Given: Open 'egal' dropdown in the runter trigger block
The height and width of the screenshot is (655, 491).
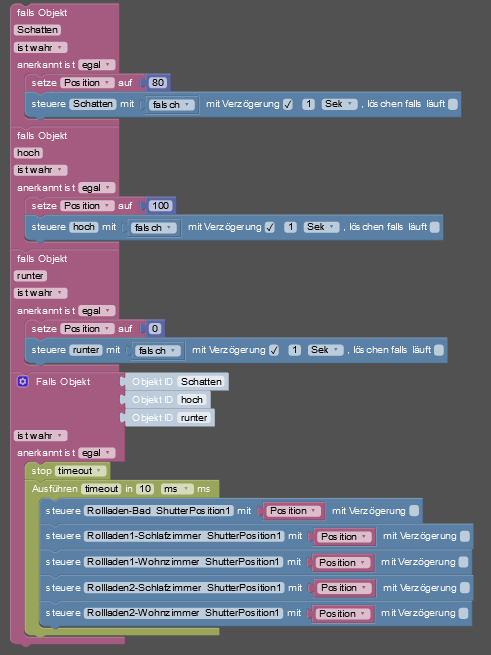Looking at the screenshot, I should point(97,311).
